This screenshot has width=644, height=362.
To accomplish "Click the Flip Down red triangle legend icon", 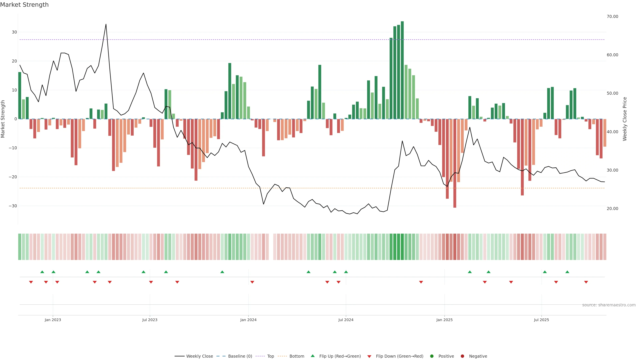I will pyautogui.click(x=369, y=356).
